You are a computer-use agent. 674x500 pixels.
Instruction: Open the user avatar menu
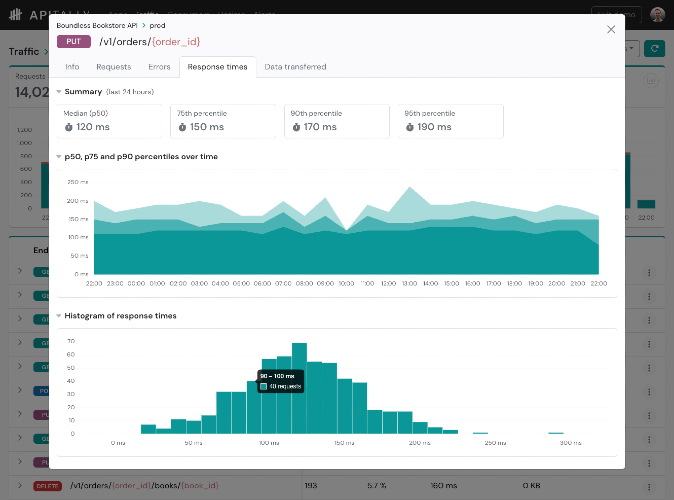[657, 15]
